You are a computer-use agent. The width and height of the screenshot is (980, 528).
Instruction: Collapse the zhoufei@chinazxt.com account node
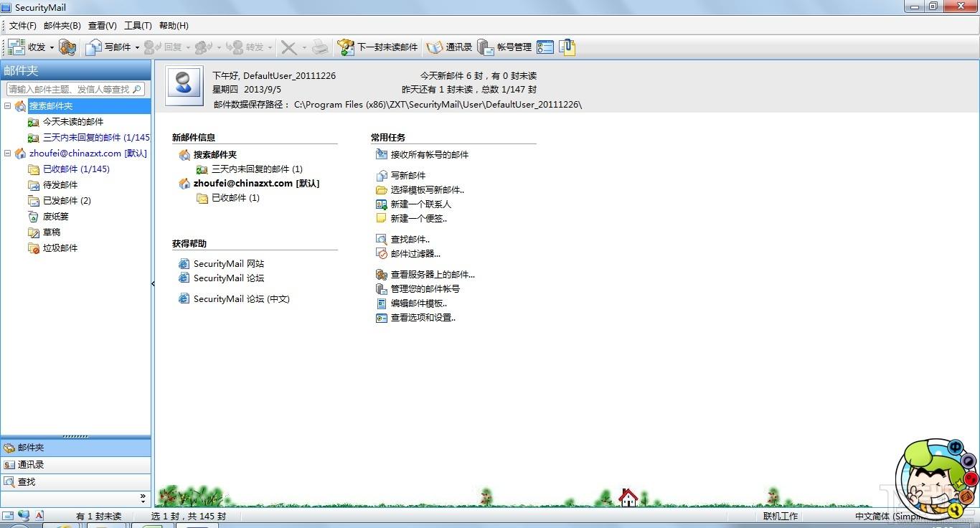pos(8,153)
